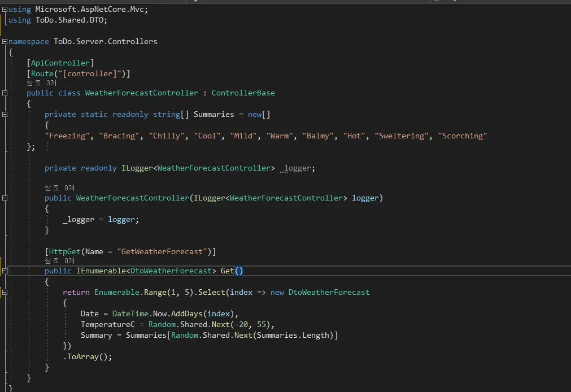Collapse the Get() method outline
571x392 pixels.
point(5,271)
